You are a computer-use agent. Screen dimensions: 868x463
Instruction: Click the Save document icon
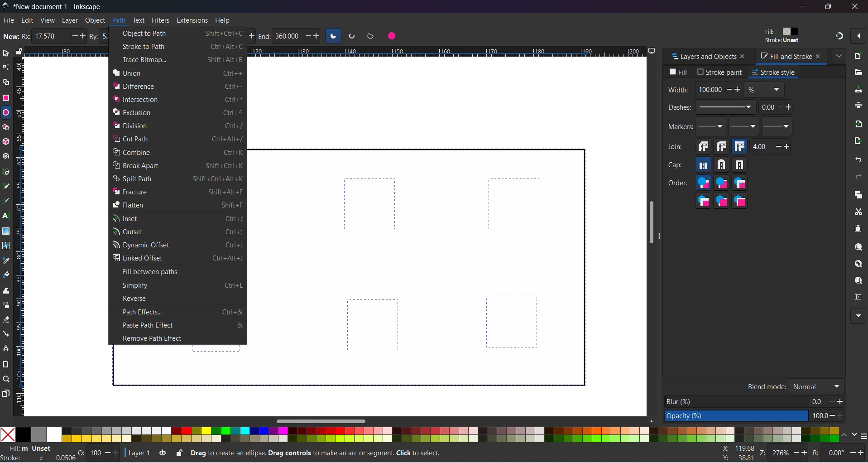pyautogui.click(x=858, y=90)
